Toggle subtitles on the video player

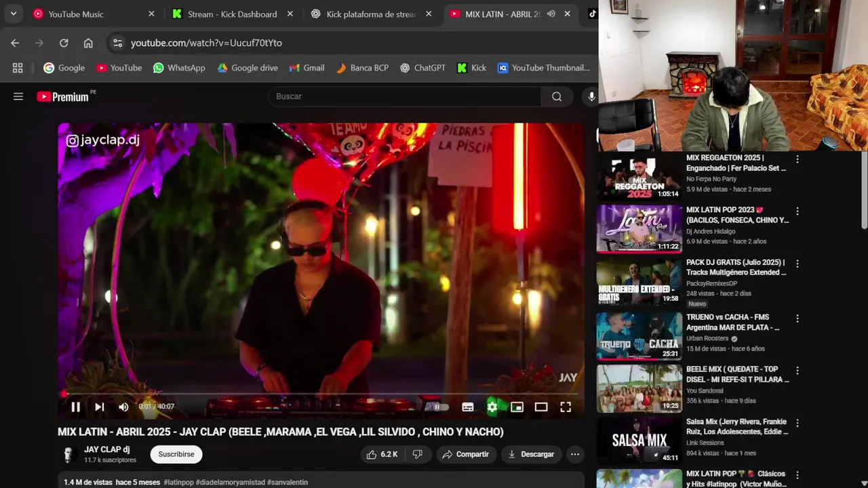click(x=468, y=407)
